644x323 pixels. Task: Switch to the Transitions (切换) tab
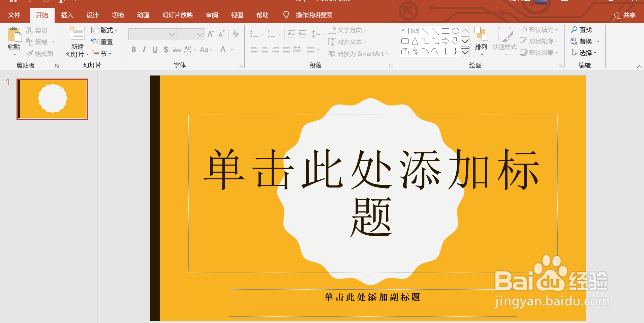(118, 15)
